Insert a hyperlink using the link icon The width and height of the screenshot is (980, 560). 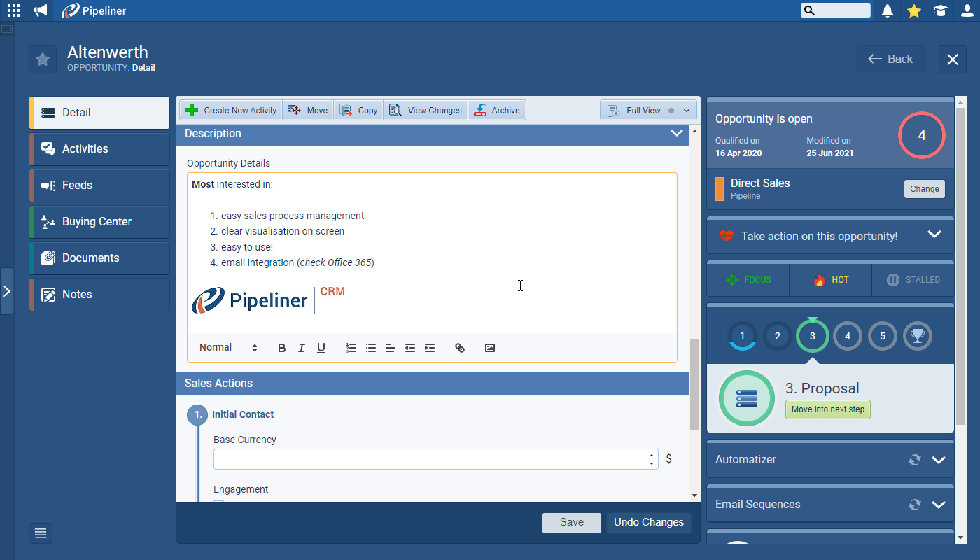(460, 347)
